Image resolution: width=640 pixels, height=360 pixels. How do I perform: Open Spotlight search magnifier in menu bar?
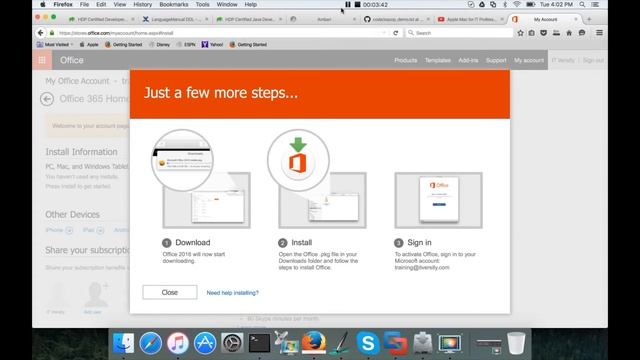[x=582, y=4]
